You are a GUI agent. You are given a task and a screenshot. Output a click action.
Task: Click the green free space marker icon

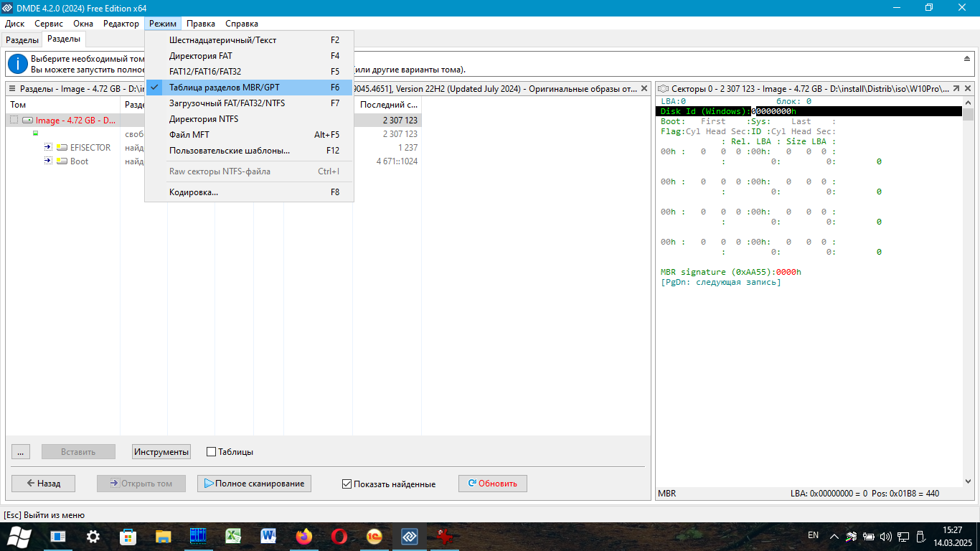pyautogui.click(x=35, y=133)
